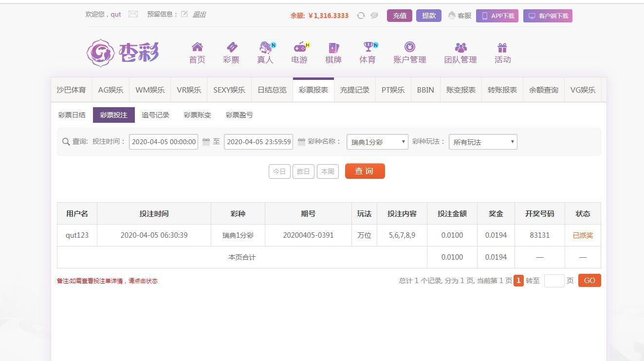The height and width of the screenshot is (361, 644).
Task: Click the envelope messages icon
Action: [133, 14]
